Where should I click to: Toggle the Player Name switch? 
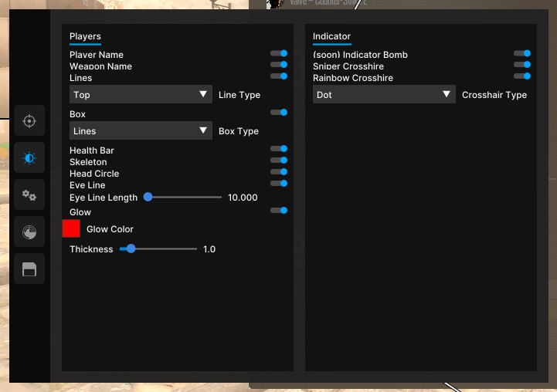pos(279,54)
